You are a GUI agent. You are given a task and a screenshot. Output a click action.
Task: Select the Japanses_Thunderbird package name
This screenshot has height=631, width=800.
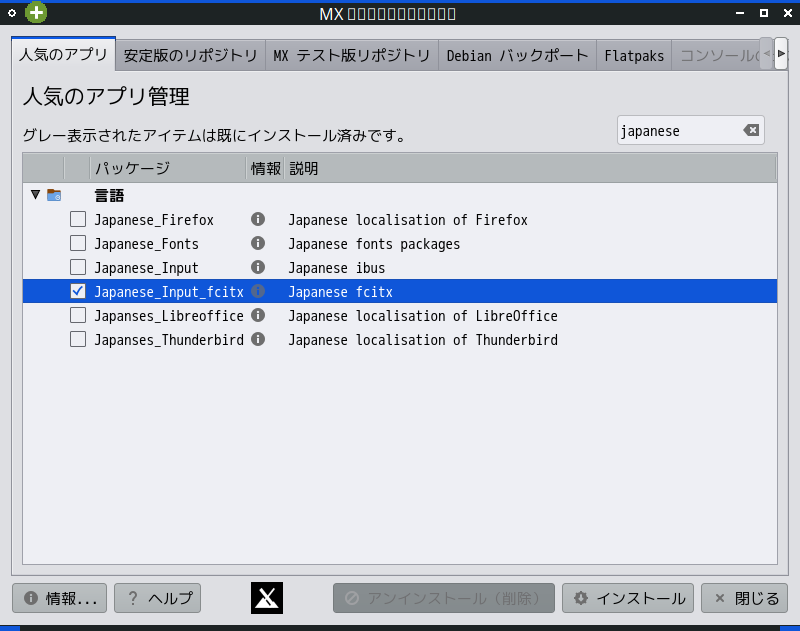(169, 340)
